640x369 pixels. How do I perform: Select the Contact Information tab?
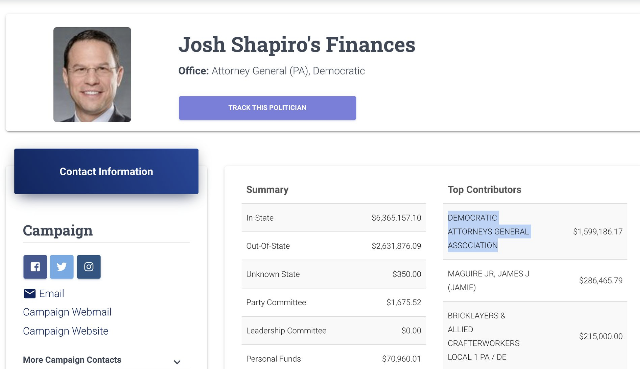pyautogui.click(x=106, y=171)
